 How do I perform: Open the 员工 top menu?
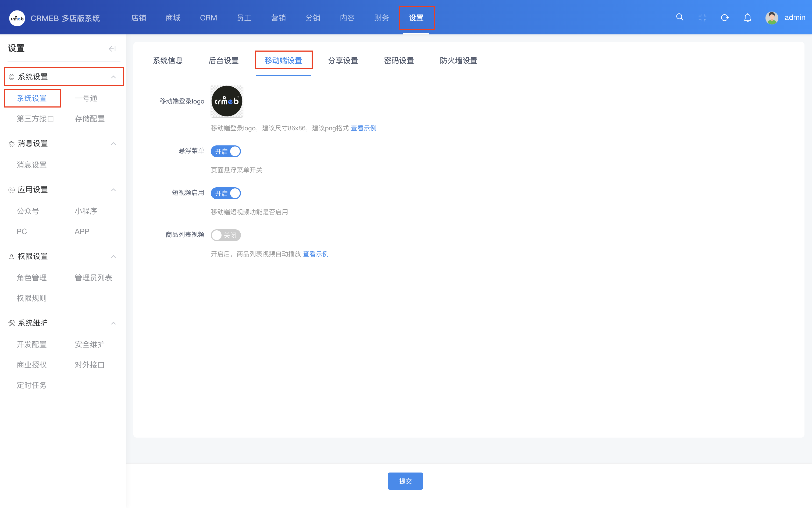pos(244,18)
